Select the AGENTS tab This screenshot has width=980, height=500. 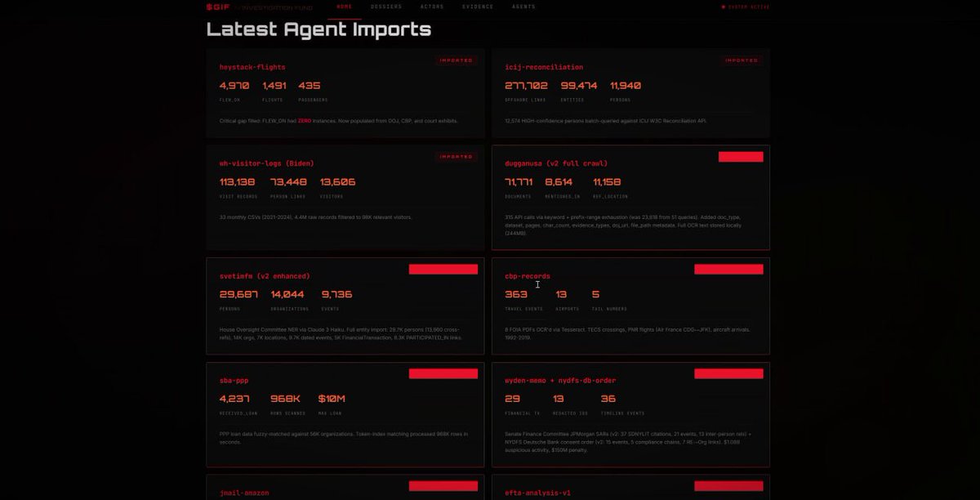523,7
